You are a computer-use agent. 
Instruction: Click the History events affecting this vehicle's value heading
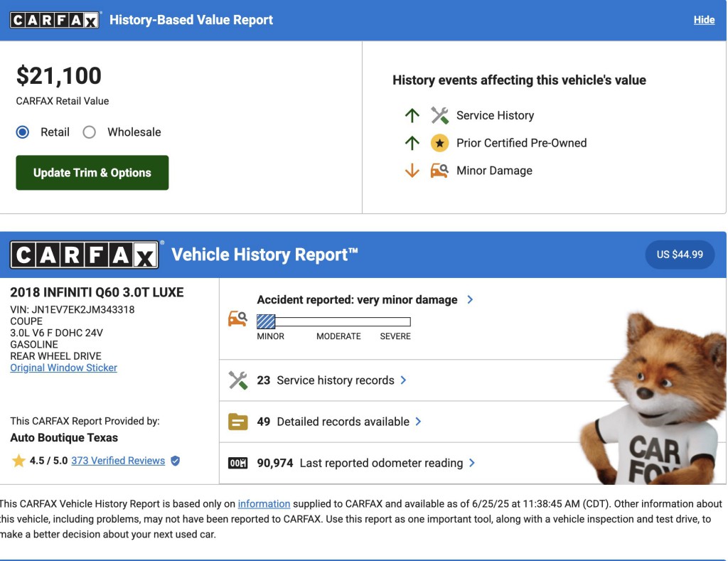tap(519, 80)
